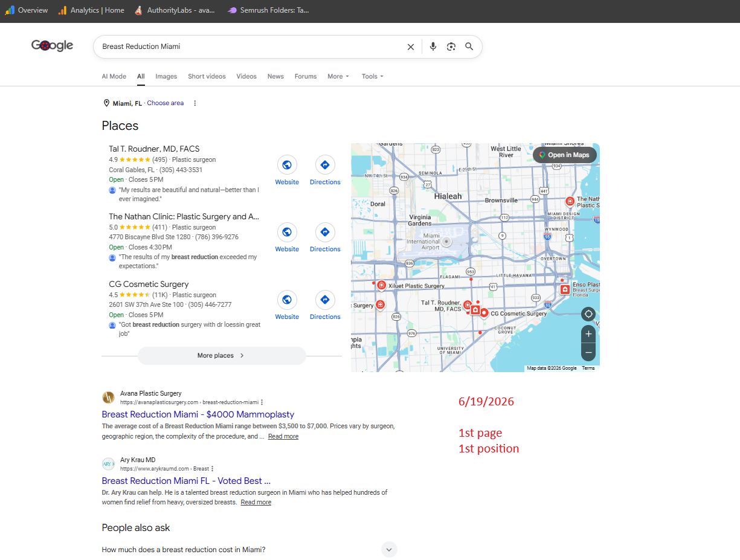Click the CG Cosmetic Surgery map pin

click(x=484, y=313)
